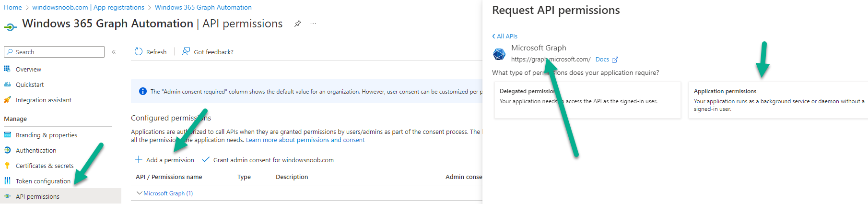
Task: Collapse the sidebar with double chevron
Action: [114, 52]
